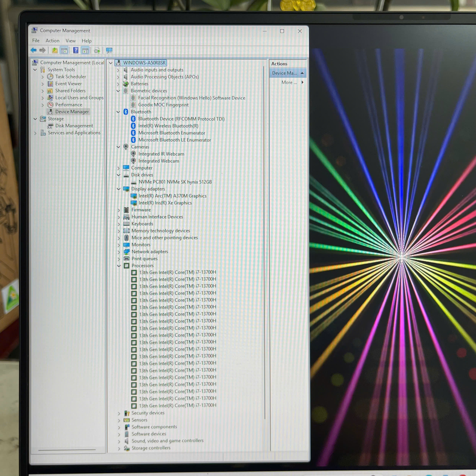The image size is (476, 476).
Task: Click the Mice and other pointing devices icon
Action: point(126,238)
